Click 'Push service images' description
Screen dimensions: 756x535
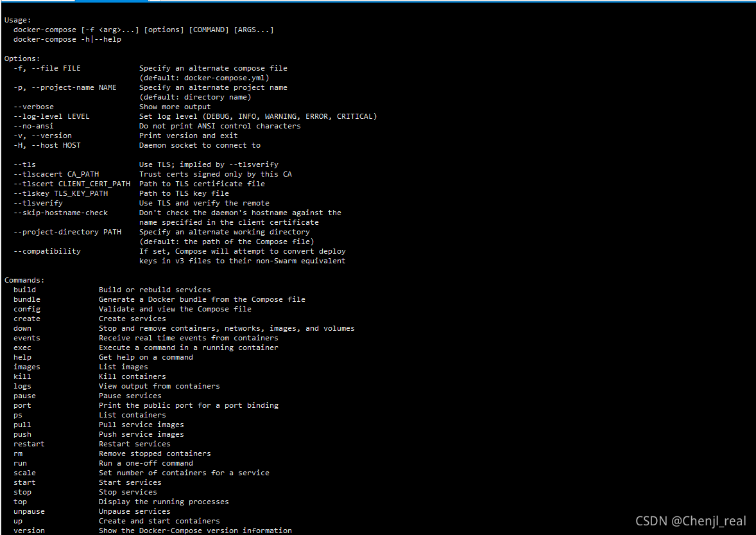(x=141, y=435)
